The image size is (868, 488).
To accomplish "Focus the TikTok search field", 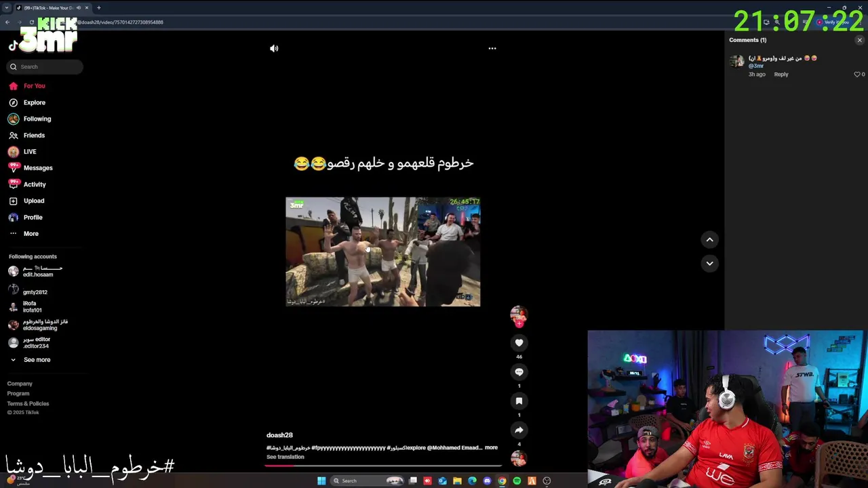I will 45,66.
